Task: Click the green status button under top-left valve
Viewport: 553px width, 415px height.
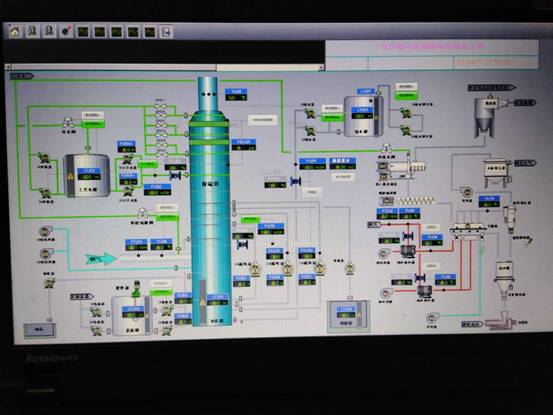Action: [x=93, y=124]
